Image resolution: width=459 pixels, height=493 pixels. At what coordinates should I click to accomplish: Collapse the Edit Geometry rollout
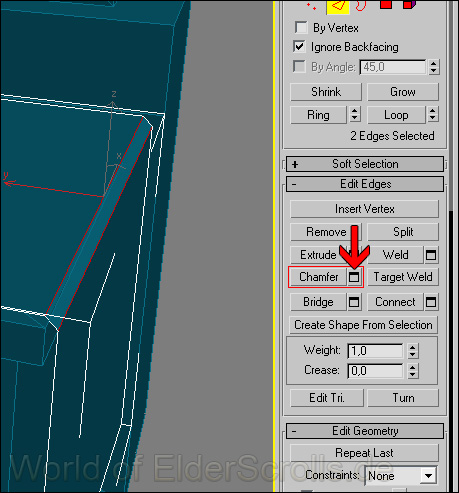point(365,431)
